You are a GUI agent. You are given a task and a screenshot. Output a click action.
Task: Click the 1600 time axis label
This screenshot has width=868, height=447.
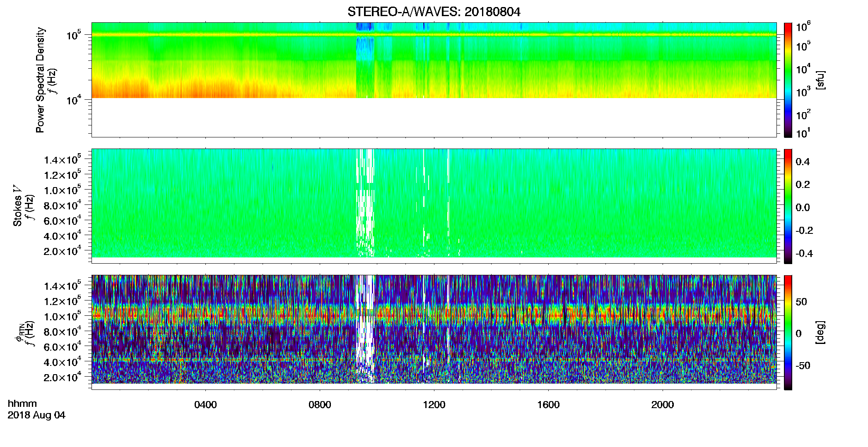(548, 405)
